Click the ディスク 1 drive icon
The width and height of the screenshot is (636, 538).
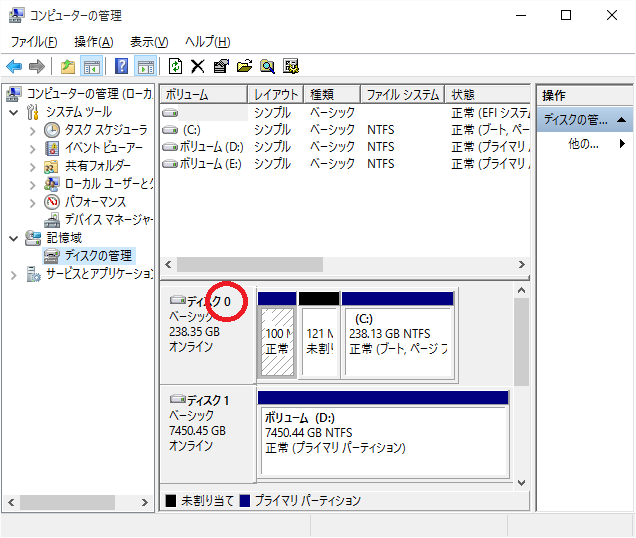click(x=178, y=399)
